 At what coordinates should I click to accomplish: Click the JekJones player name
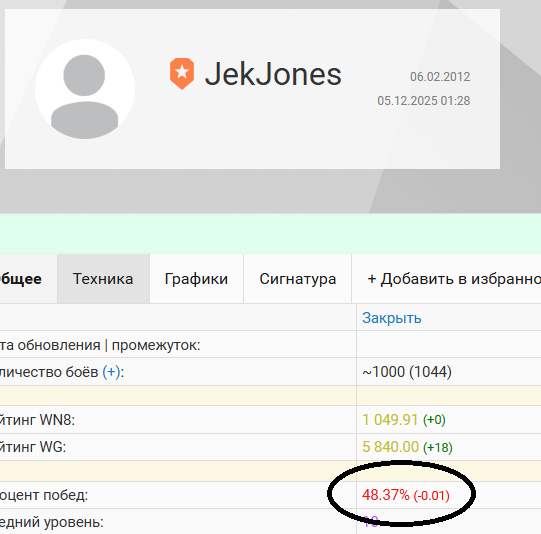273,74
